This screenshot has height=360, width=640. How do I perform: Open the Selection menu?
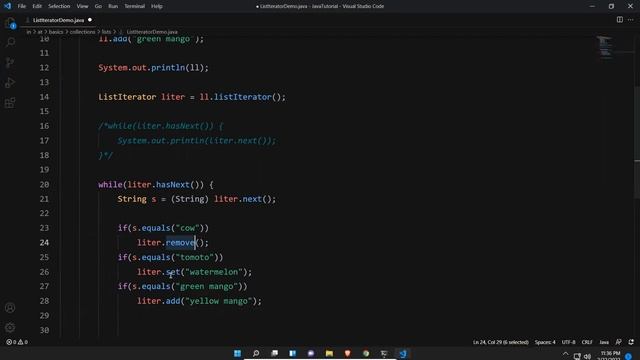[x=59, y=6]
